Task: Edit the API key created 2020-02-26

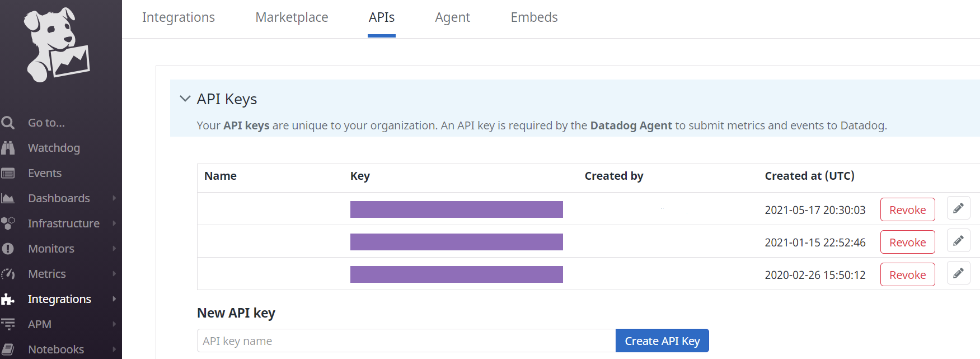Action: click(958, 273)
